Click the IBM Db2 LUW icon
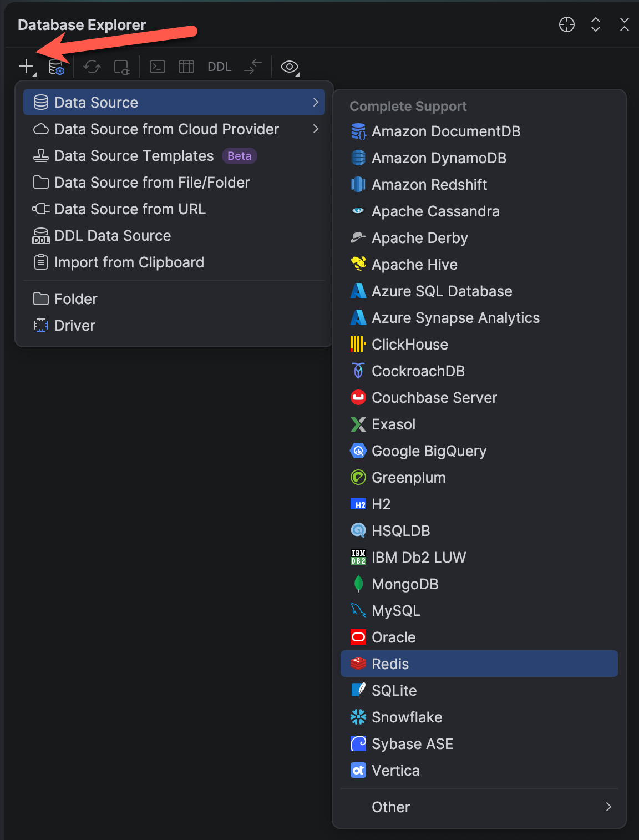This screenshot has width=639, height=840. [358, 558]
